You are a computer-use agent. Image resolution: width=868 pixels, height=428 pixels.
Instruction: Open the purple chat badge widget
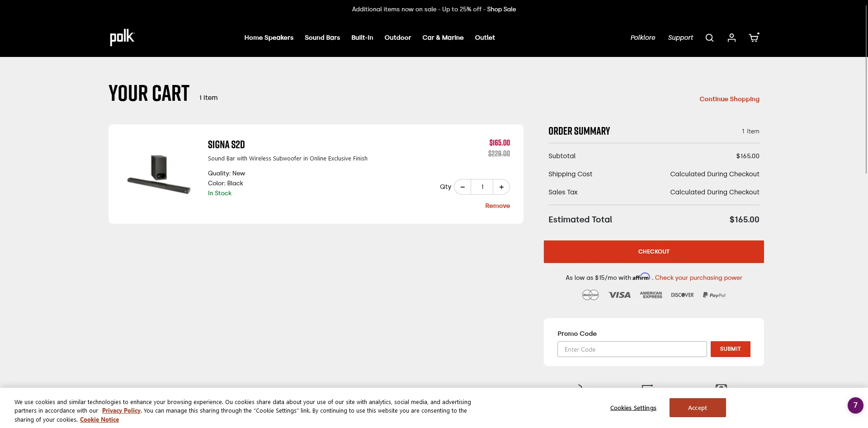pyautogui.click(x=855, y=405)
